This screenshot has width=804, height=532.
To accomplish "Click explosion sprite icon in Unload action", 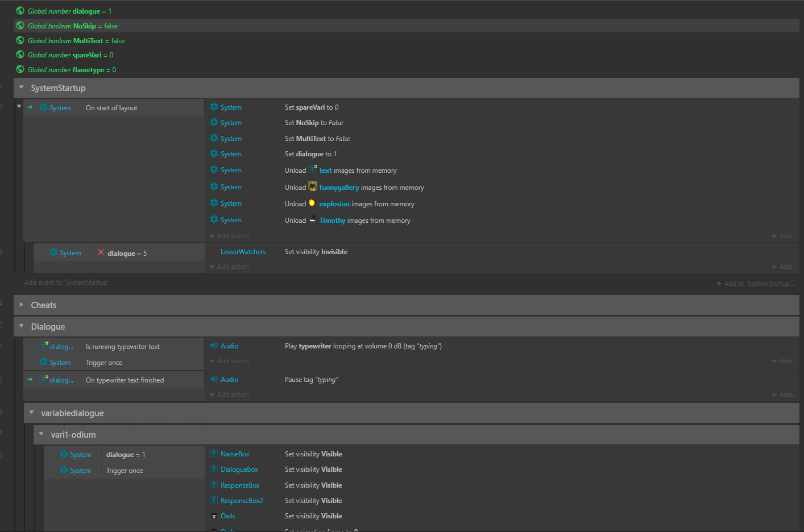I will [x=312, y=203].
